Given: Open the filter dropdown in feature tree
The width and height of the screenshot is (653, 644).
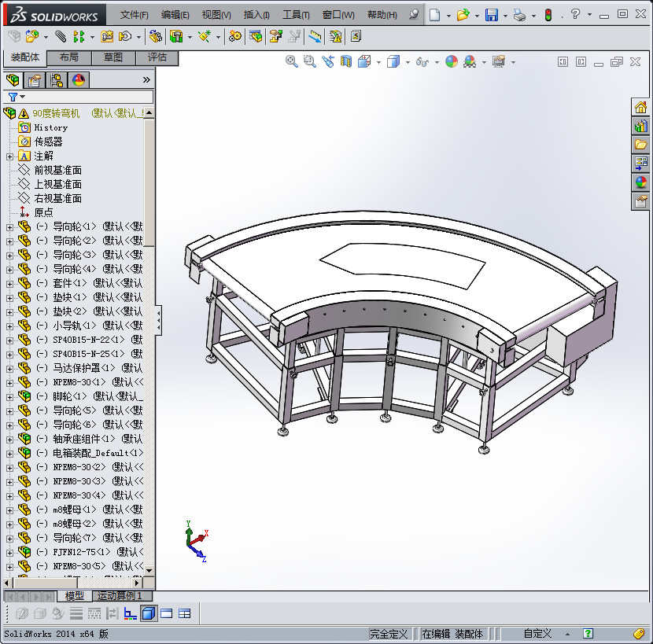Looking at the screenshot, I should tap(23, 97).
